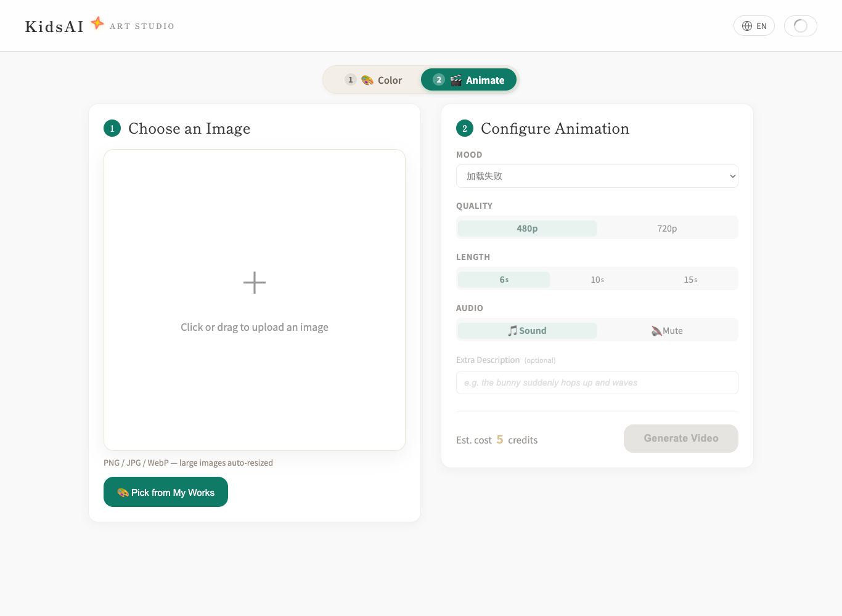Image resolution: width=842 pixels, height=616 pixels.
Task: Click the image upload drop zone text
Action: (255, 327)
